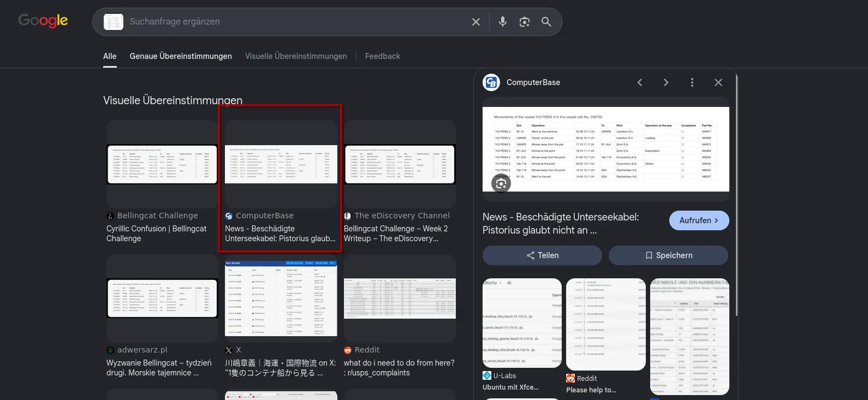This screenshot has width=868, height=400.
Task: Go to previous result in ComputerBase panel
Action: point(640,82)
